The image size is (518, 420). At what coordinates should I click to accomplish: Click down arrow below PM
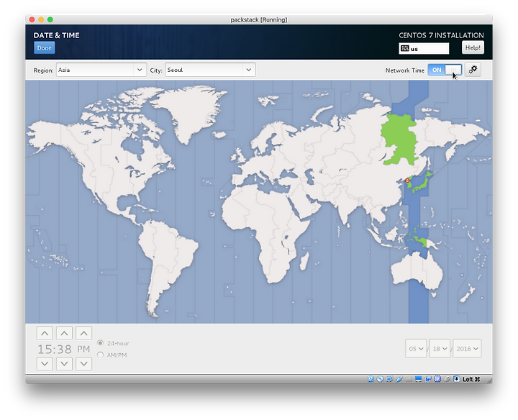84,364
